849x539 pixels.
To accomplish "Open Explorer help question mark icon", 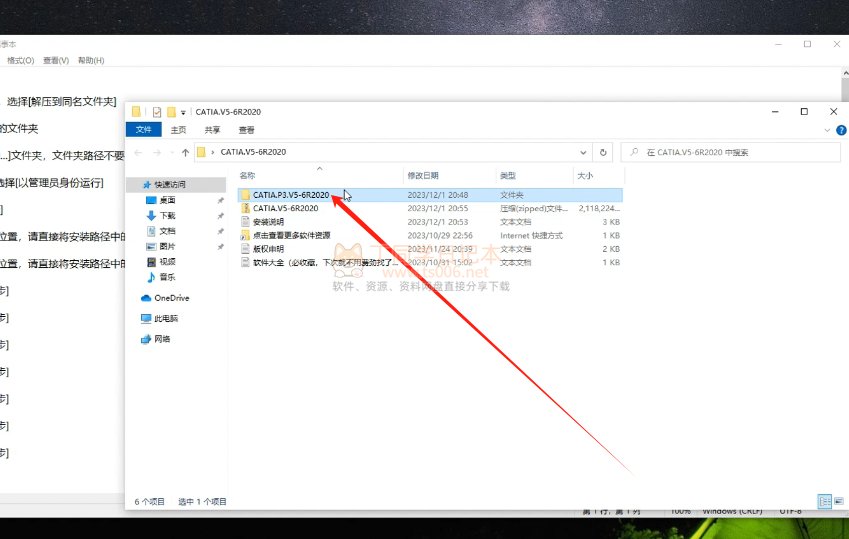I will point(841,130).
